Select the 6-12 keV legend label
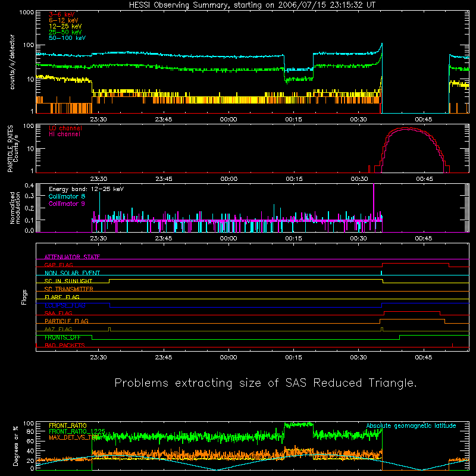476x476 pixels. click(x=63, y=20)
